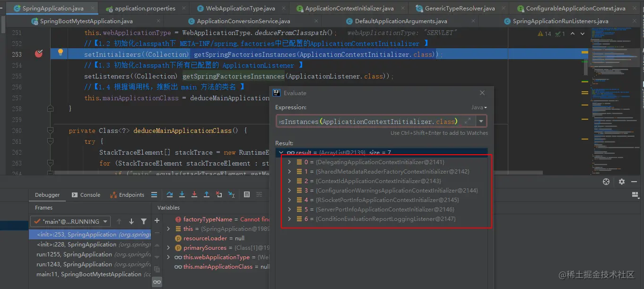The height and width of the screenshot is (289, 644).
Task: Select the Console tab
Action: [x=86, y=194]
